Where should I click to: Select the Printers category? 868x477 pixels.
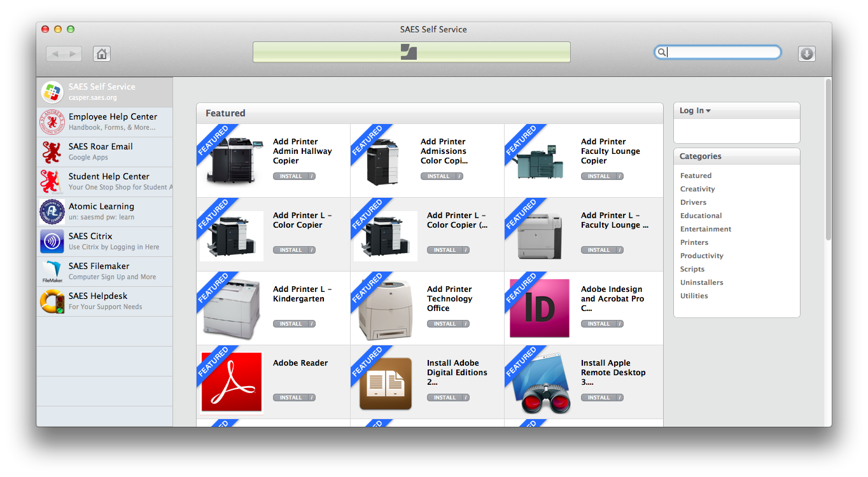694,242
